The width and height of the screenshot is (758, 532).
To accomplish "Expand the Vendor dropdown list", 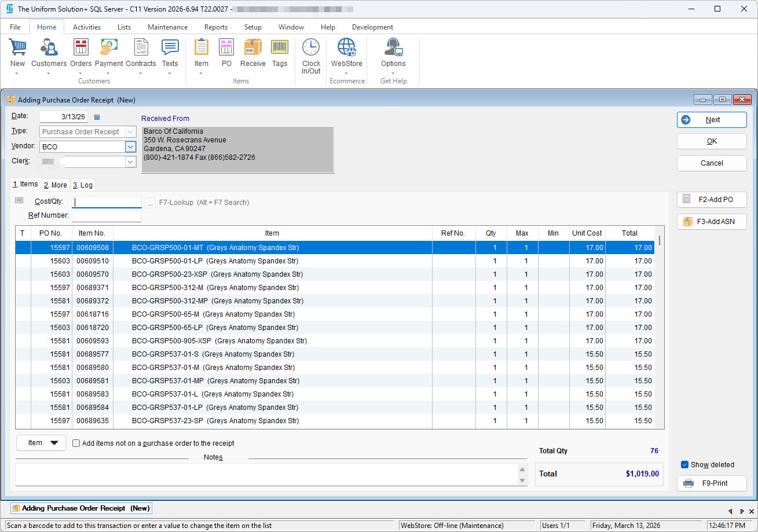I will click(130, 147).
